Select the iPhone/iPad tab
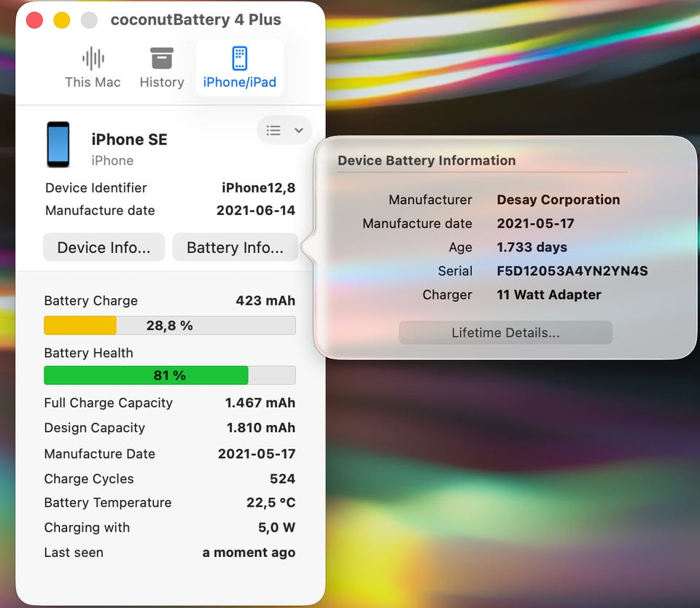The image size is (700, 608). click(x=240, y=68)
